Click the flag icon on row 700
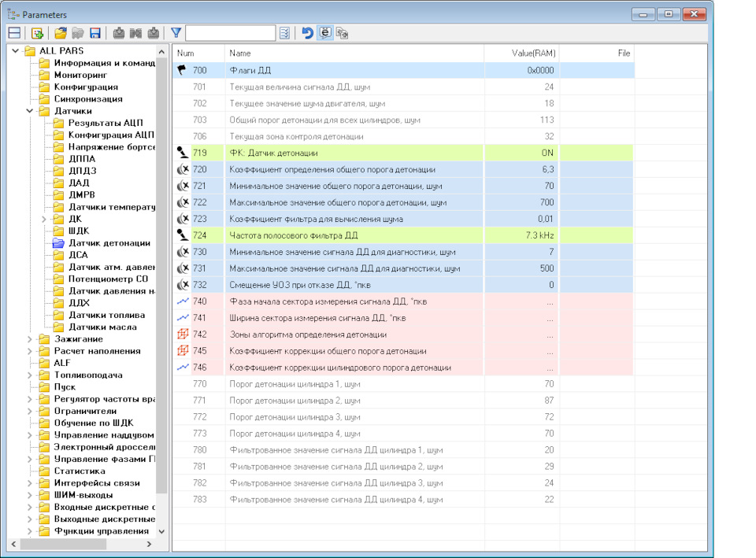The width and height of the screenshot is (756, 558). click(181, 70)
